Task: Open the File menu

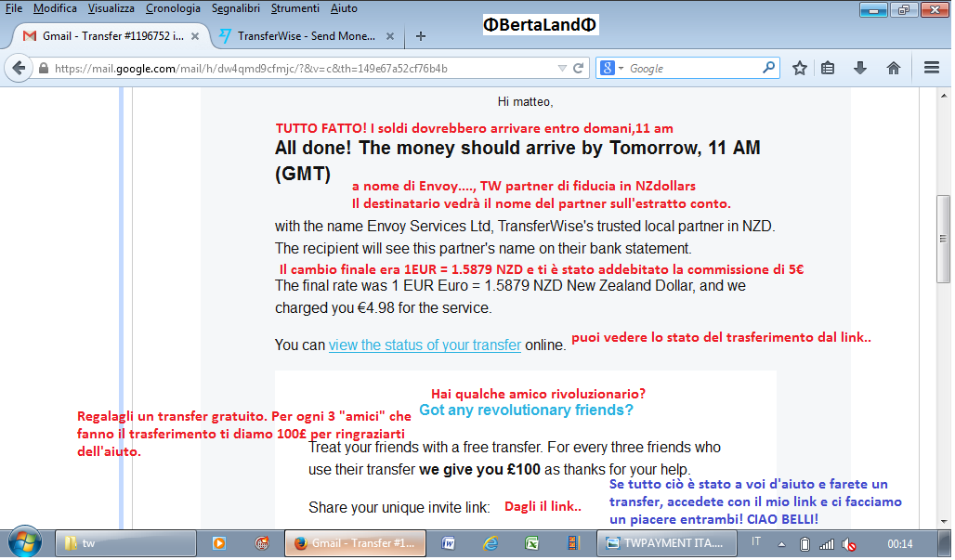Action: 13,8
